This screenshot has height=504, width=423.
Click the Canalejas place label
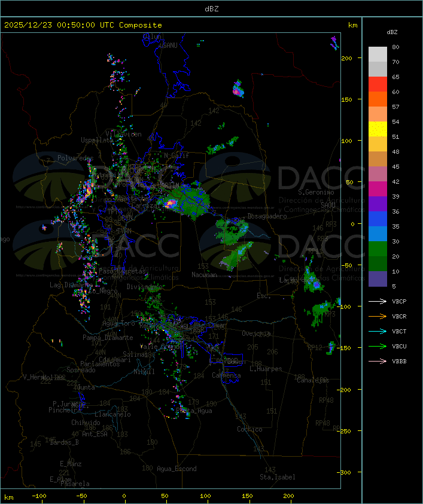pyautogui.click(x=313, y=380)
